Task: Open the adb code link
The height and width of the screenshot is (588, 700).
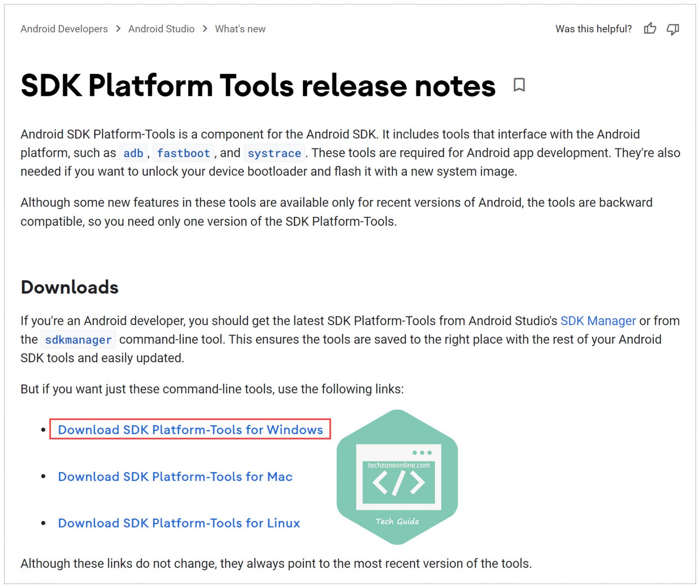Action: [133, 153]
